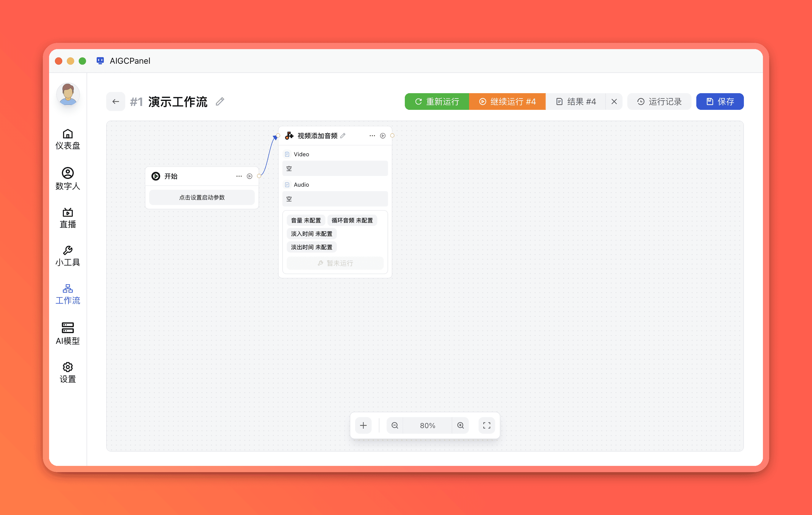812x515 pixels.
Task: Click the Audio field document icon
Action: (x=287, y=185)
